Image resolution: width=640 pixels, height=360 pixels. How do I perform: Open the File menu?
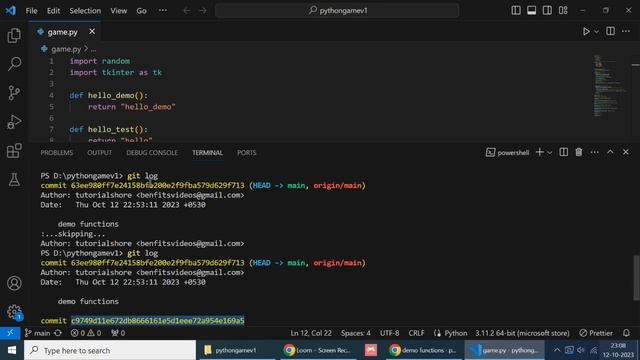coord(31,11)
